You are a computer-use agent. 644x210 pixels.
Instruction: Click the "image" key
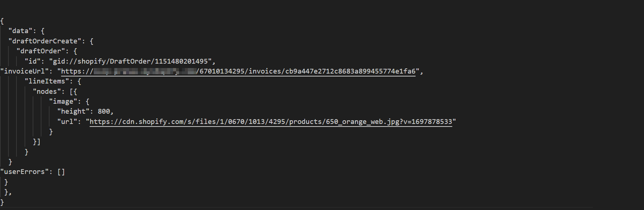(x=63, y=102)
